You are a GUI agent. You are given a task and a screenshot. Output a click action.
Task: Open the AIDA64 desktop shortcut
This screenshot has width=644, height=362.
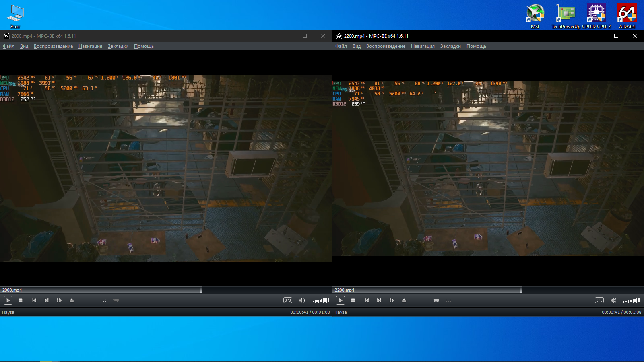point(627,16)
